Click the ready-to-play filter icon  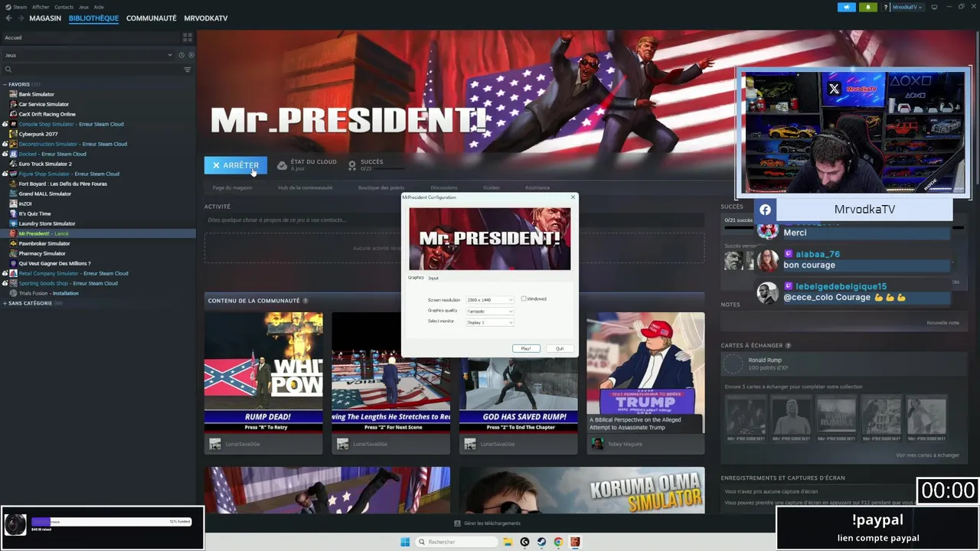(191, 55)
